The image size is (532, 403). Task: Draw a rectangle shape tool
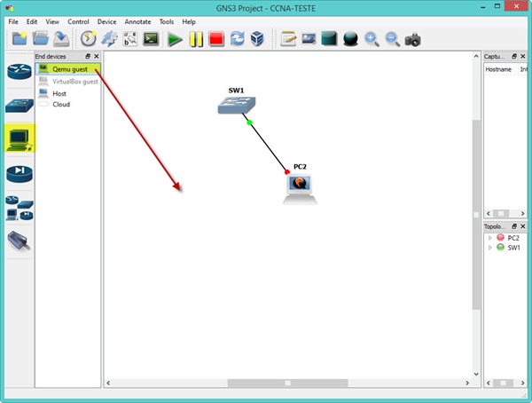(x=330, y=38)
